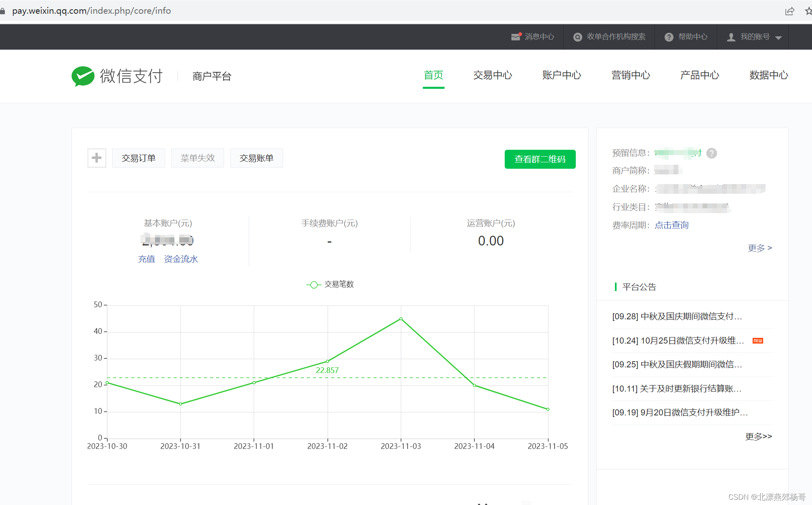Image resolution: width=812 pixels, height=505 pixels.
Task: Click the plus icon to add shortcut
Action: (97, 158)
